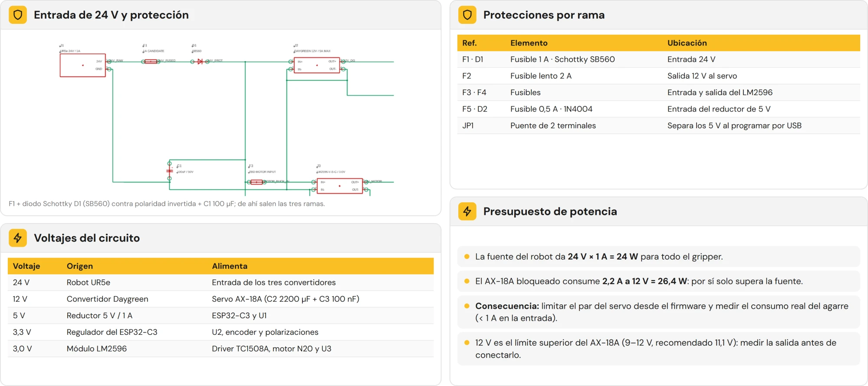Select the 'F5 · D2' reference cell

click(x=475, y=109)
